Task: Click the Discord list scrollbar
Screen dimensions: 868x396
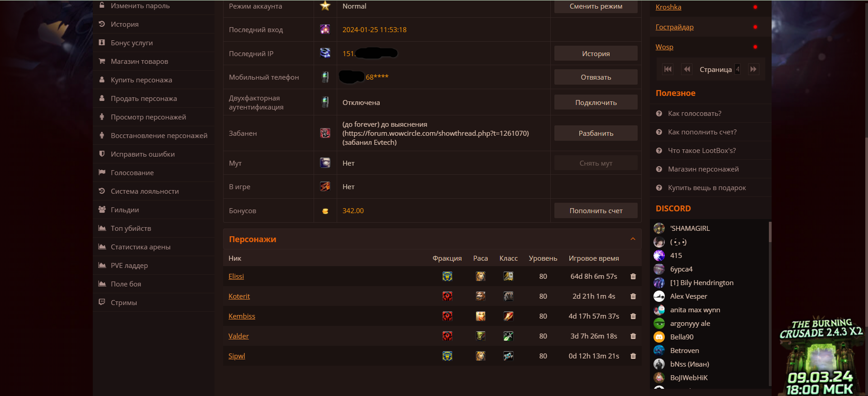Action: (x=770, y=231)
